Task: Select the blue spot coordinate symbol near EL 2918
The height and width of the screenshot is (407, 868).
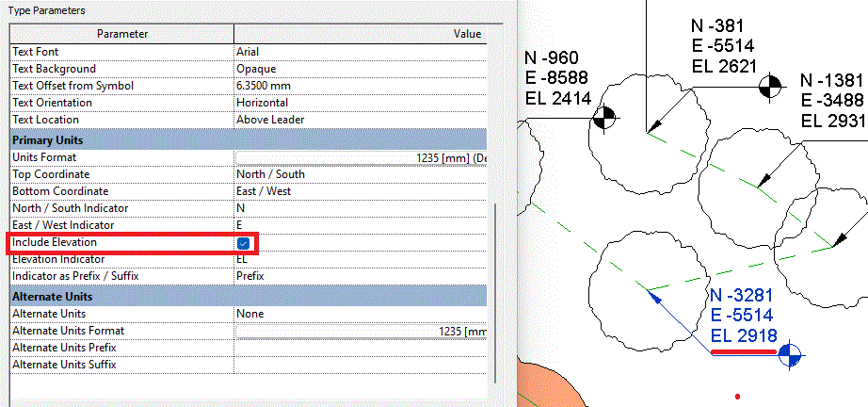Action: [x=792, y=354]
